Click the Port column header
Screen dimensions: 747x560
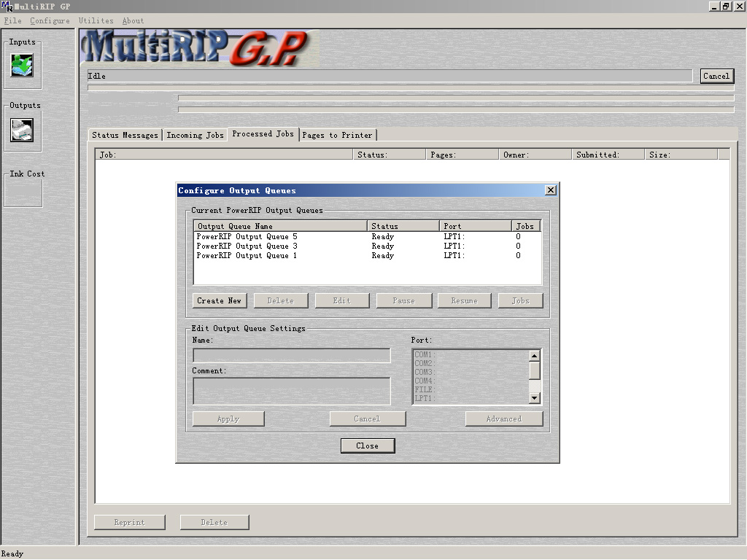click(x=476, y=226)
